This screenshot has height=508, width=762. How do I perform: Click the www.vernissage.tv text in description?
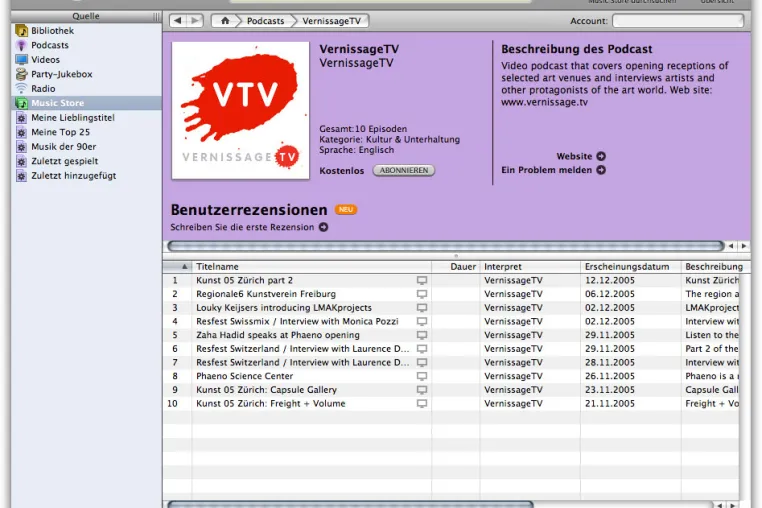click(544, 103)
